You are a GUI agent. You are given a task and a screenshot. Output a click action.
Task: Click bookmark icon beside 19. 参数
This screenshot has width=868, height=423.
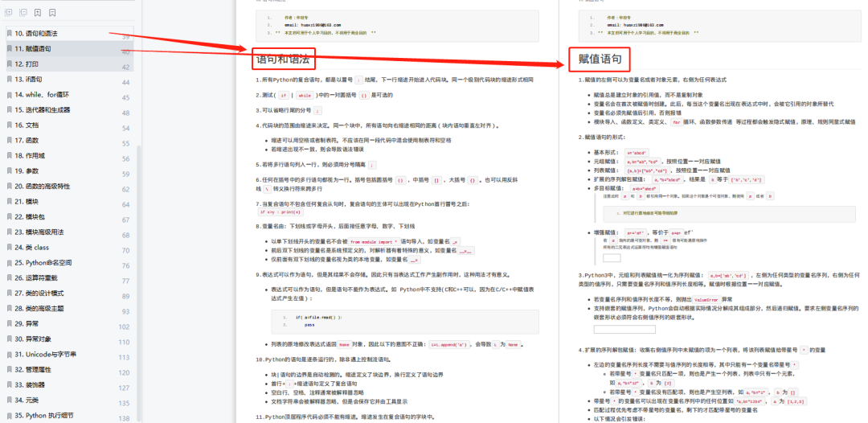click(x=9, y=171)
